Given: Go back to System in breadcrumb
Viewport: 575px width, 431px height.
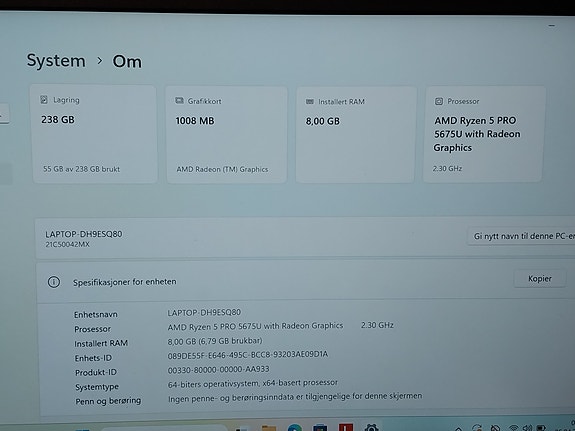Looking at the screenshot, I should (x=56, y=61).
